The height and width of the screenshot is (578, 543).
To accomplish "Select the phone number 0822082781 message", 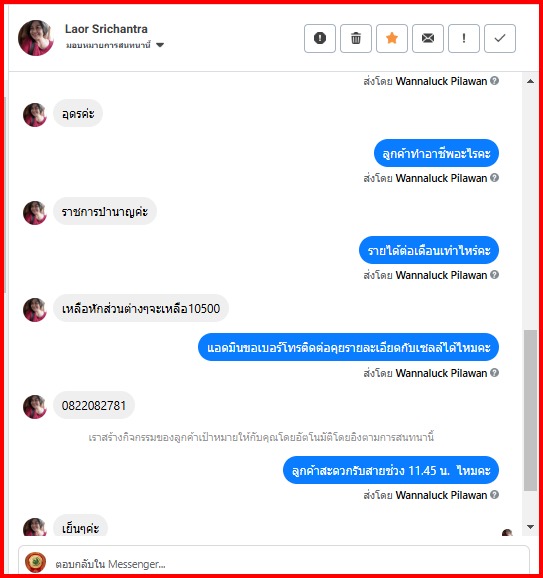I will point(94,405).
